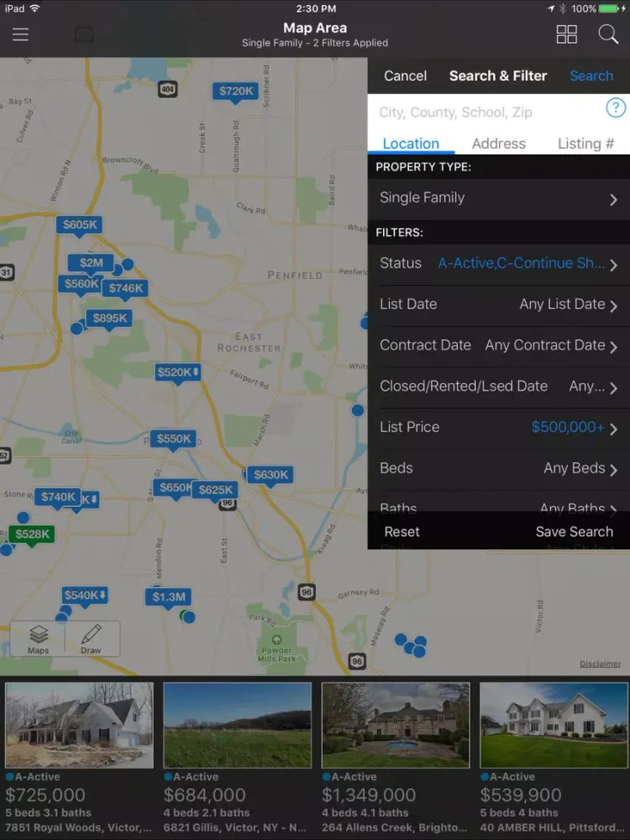The image size is (630, 840).
Task: Tap the City, County, School, Zip field
Action: (487, 112)
